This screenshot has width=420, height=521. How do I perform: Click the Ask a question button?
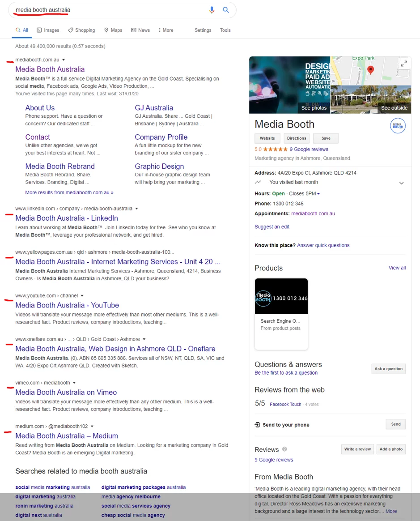[388, 369]
